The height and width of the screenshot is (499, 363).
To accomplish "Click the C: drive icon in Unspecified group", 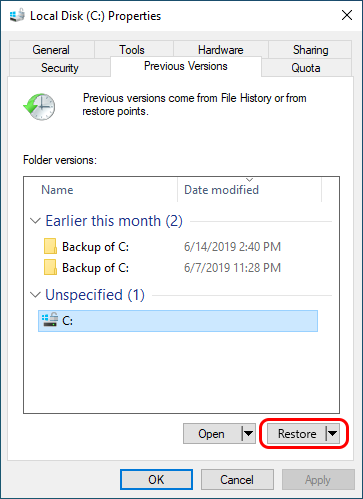I will 50,320.
